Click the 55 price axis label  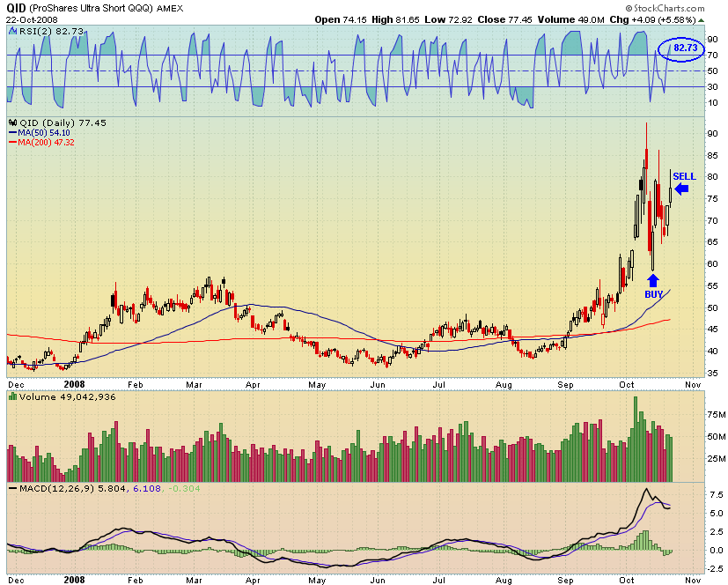pos(712,285)
